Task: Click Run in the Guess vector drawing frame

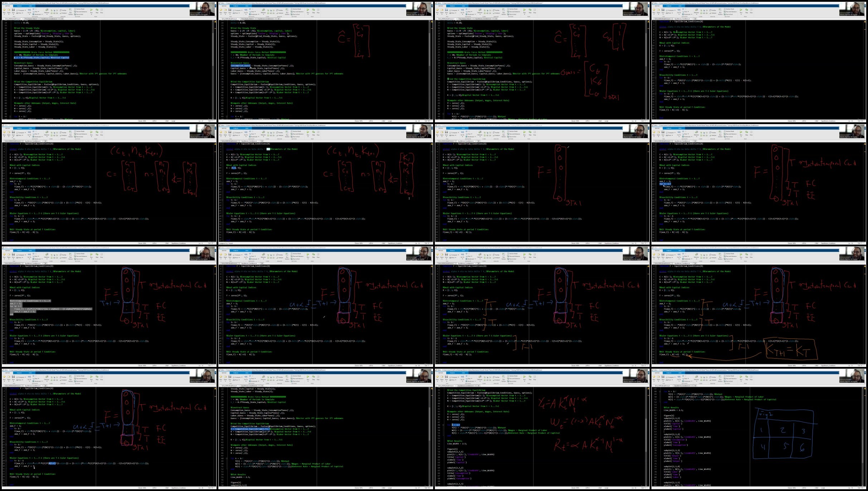Action: 524,11
